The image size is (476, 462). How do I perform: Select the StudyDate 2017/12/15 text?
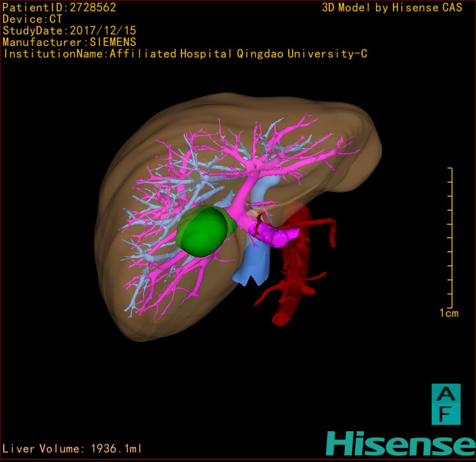click(69, 31)
